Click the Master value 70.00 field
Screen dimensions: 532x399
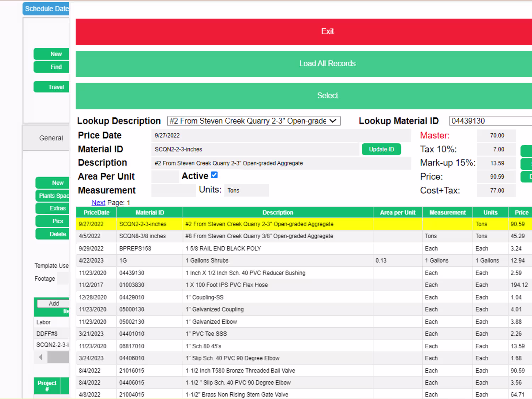496,136
